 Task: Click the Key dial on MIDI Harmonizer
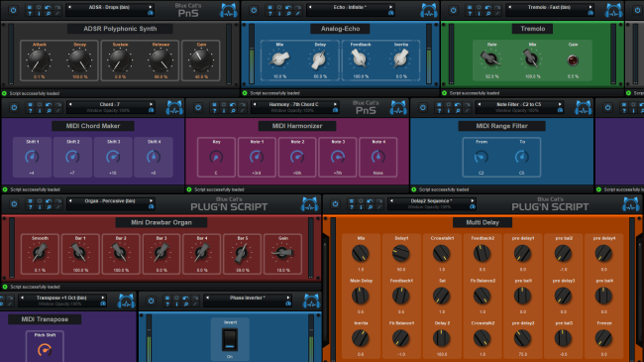[216, 157]
